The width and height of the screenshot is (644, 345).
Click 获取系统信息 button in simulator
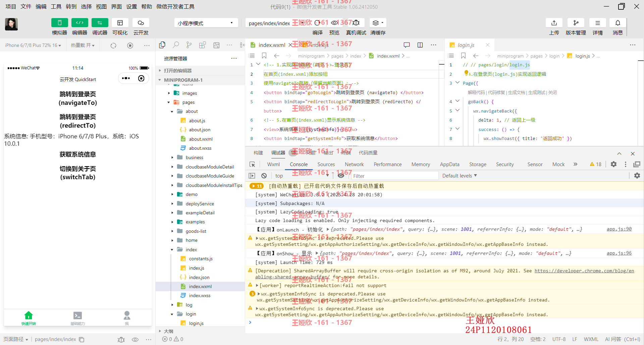coord(78,154)
